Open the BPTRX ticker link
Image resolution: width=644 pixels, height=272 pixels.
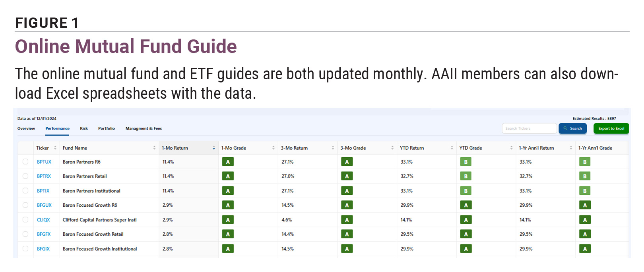[44, 176]
